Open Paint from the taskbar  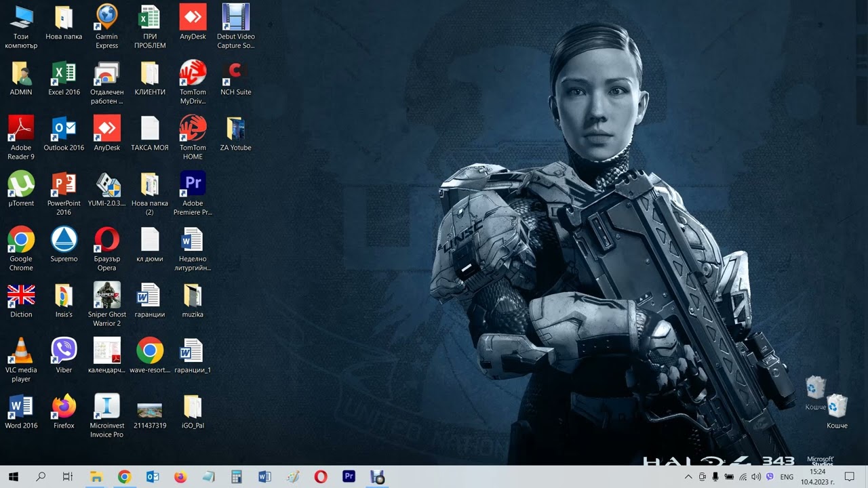[x=293, y=476]
